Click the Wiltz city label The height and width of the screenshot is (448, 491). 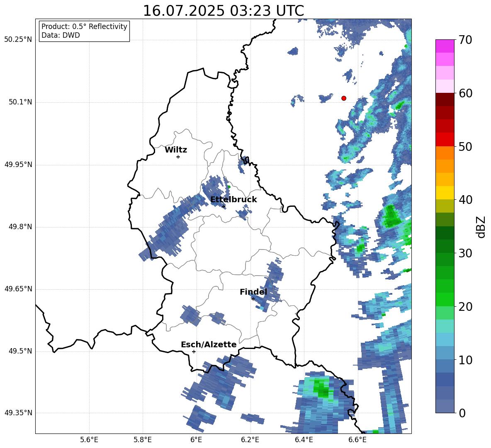click(176, 150)
